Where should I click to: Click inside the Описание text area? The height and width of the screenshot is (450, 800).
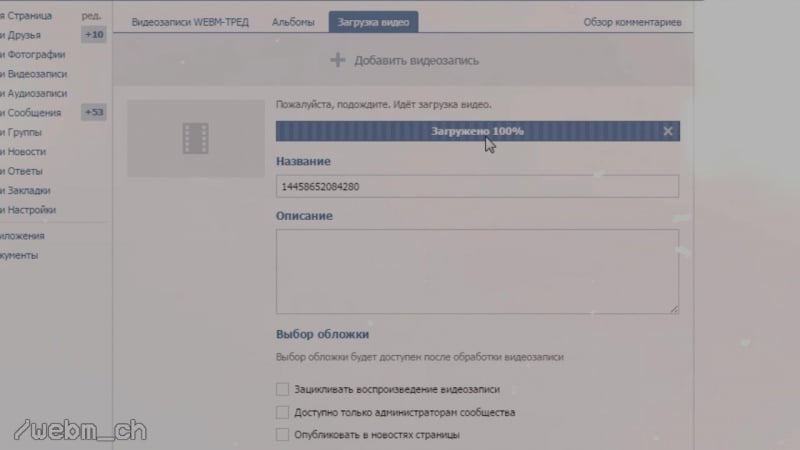[478, 271]
